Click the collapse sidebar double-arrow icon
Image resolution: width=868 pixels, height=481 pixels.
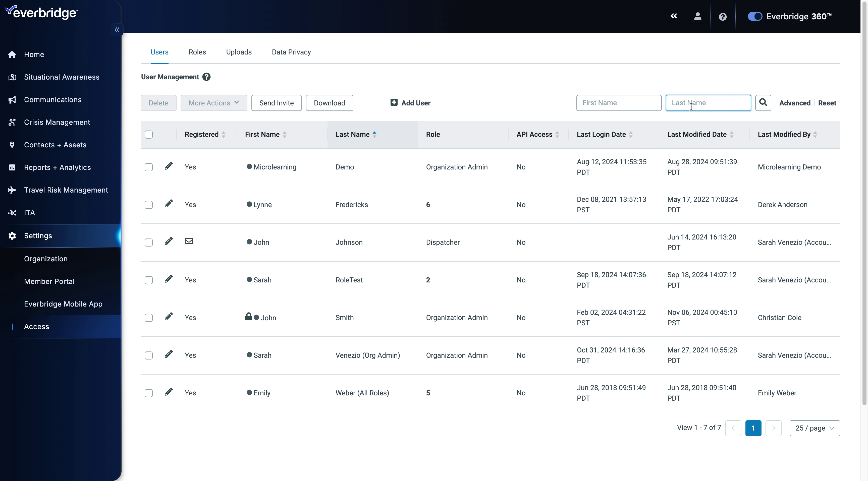[x=117, y=30]
